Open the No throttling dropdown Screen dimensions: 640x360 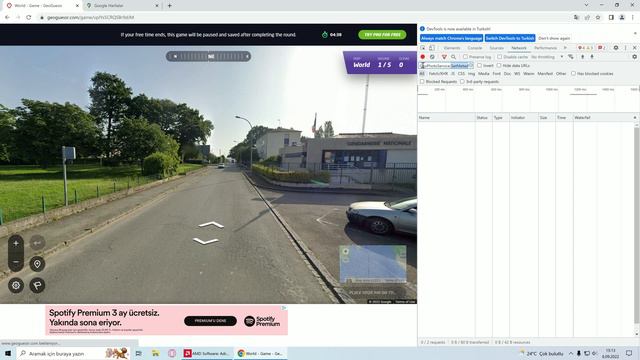tap(547, 57)
